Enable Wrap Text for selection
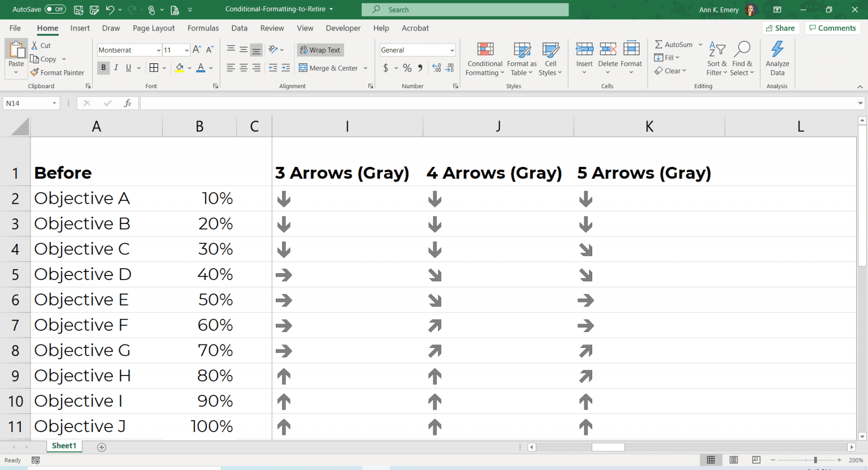Screen dimensions: 868x470 pos(320,50)
